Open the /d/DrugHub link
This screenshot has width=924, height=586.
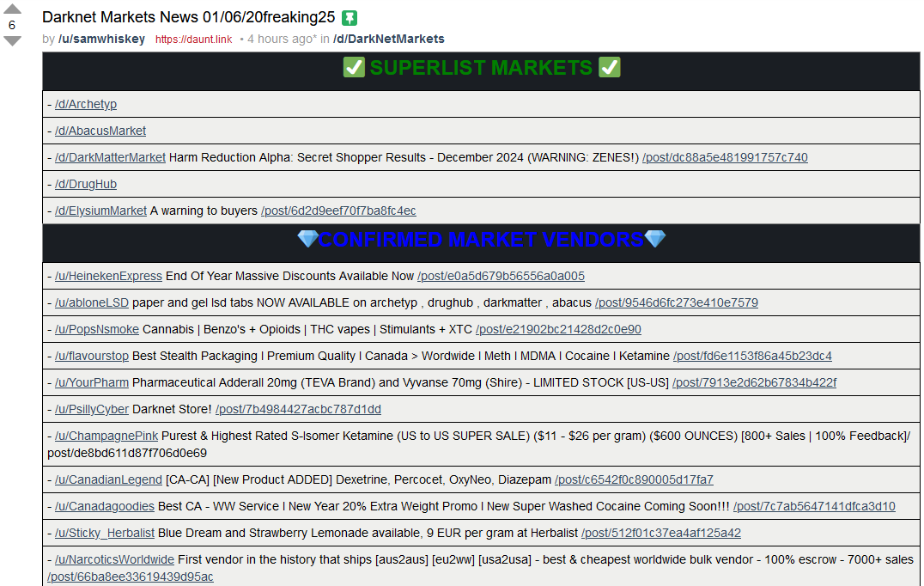click(86, 184)
